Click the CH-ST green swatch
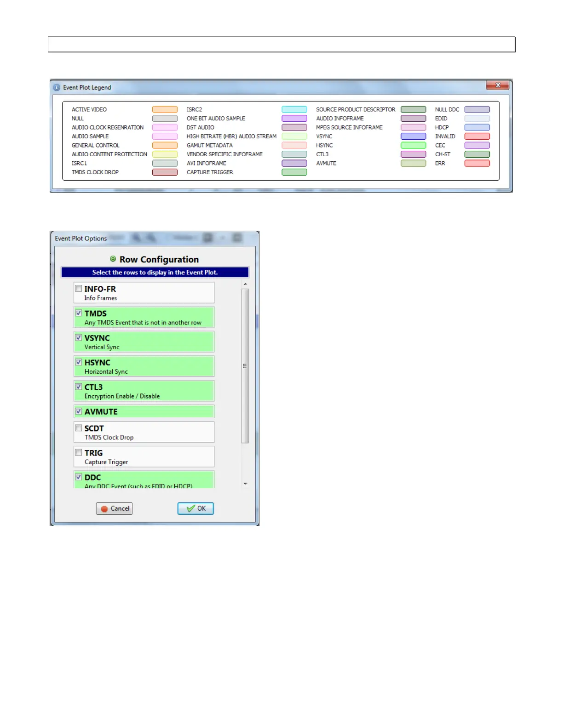 (x=477, y=154)
